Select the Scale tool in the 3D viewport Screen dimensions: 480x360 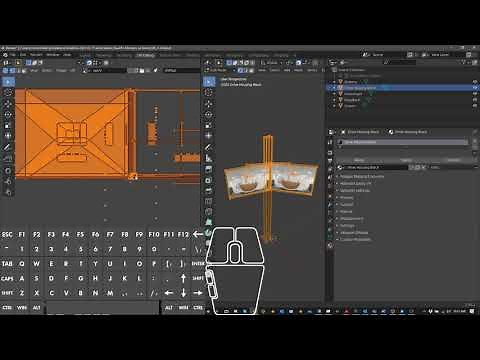click(x=209, y=126)
